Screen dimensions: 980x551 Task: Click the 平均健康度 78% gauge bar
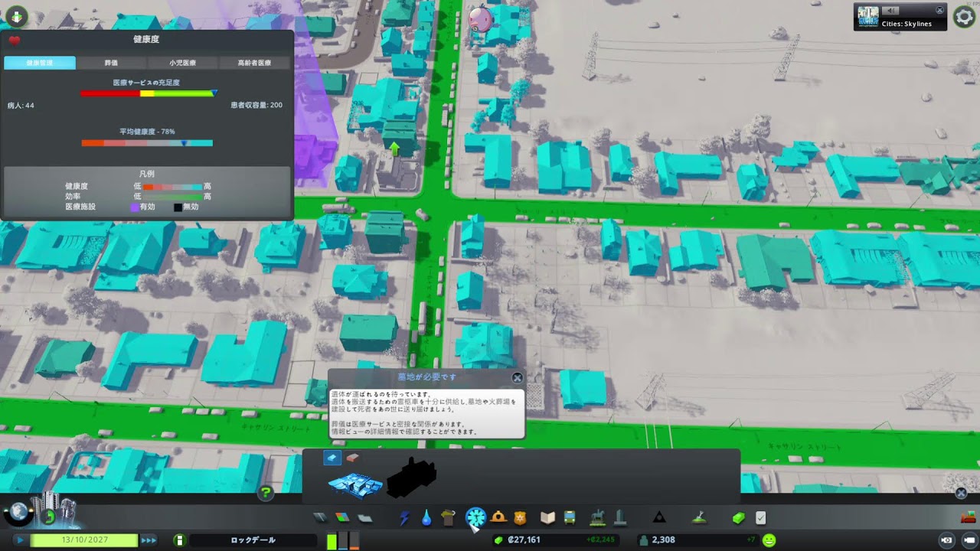[147, 143]
